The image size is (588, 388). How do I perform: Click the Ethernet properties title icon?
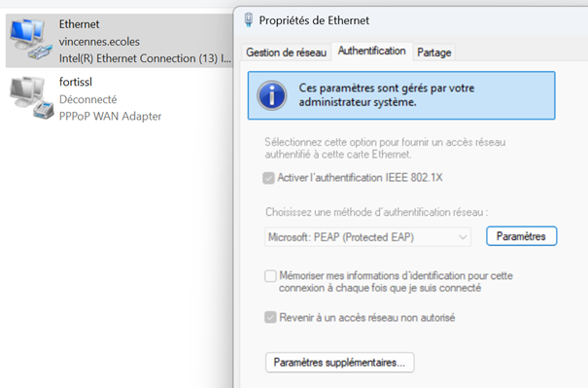pos(248,19)
